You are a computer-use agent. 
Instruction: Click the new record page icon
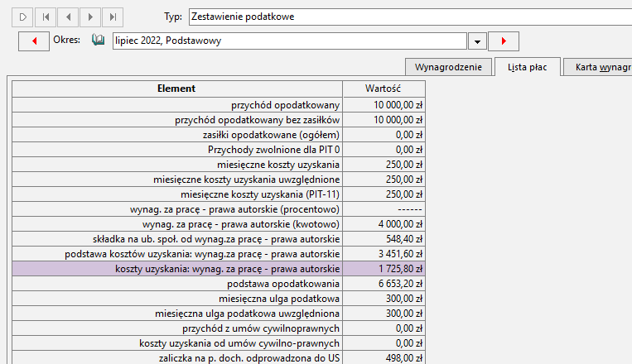coord(23,17)
